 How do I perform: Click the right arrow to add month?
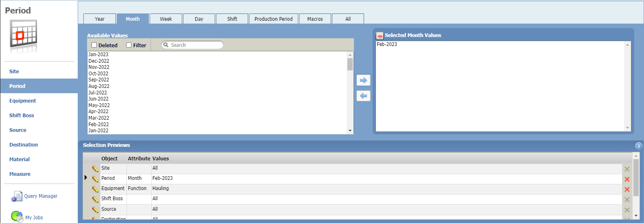[363, 81]
